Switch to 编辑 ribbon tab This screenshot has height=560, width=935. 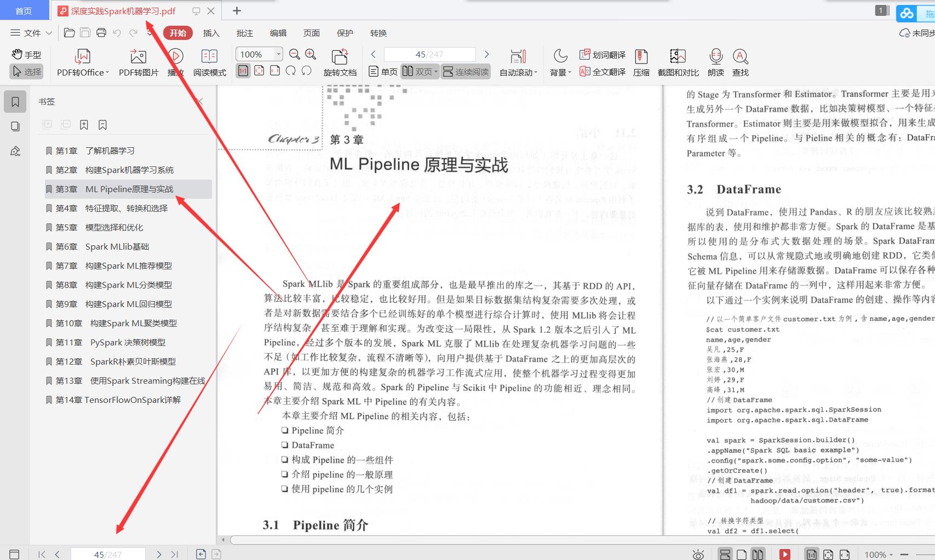[x=278, y=33]
